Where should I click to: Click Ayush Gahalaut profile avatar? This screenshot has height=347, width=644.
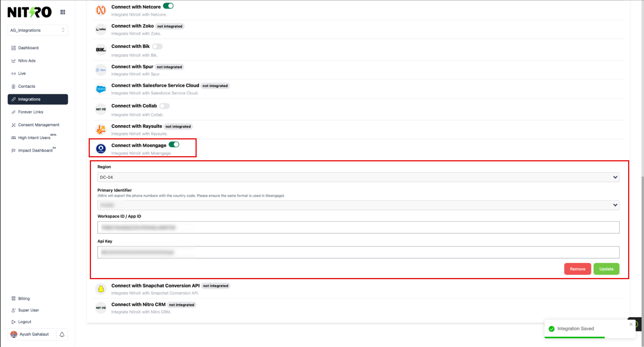14,334
